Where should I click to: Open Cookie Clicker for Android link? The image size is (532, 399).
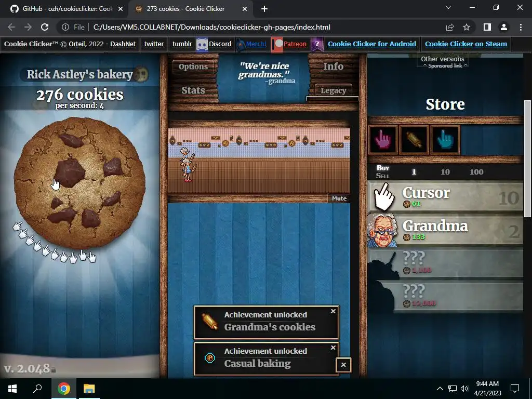[372, 44]
